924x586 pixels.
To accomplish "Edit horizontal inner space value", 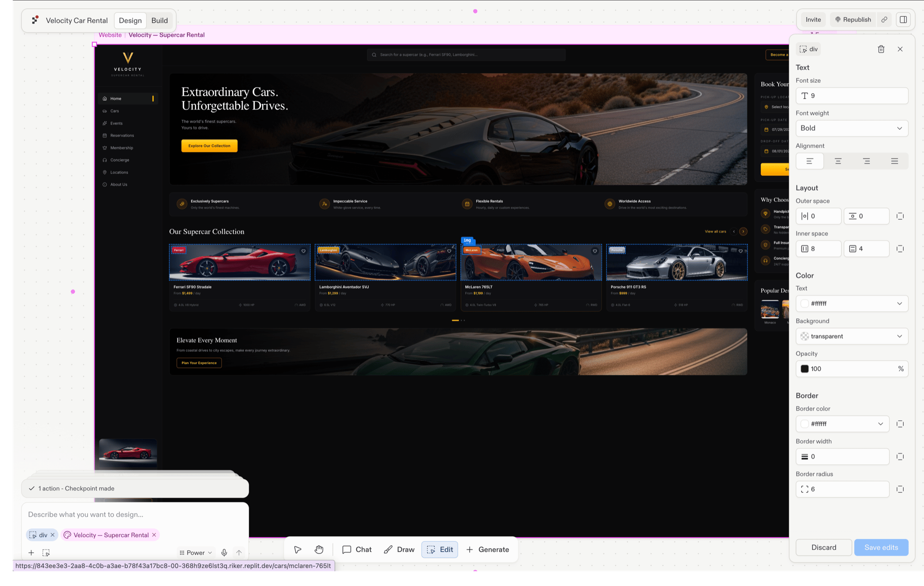I will 819,249.
